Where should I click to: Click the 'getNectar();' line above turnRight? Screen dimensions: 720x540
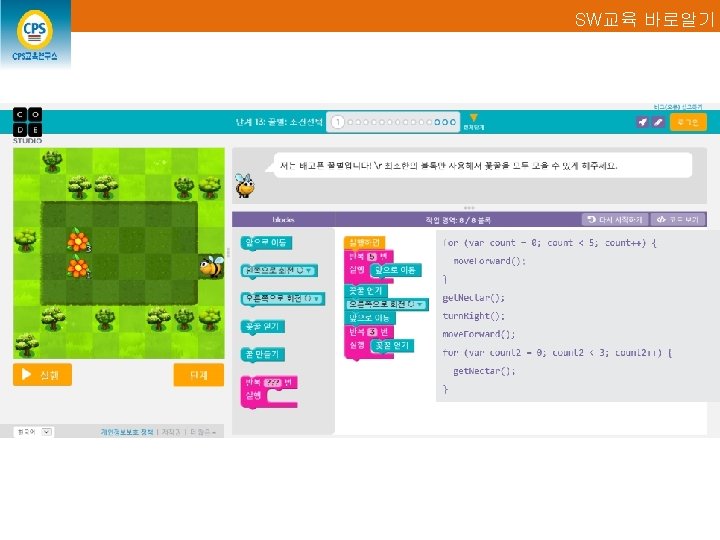[473, 298]
